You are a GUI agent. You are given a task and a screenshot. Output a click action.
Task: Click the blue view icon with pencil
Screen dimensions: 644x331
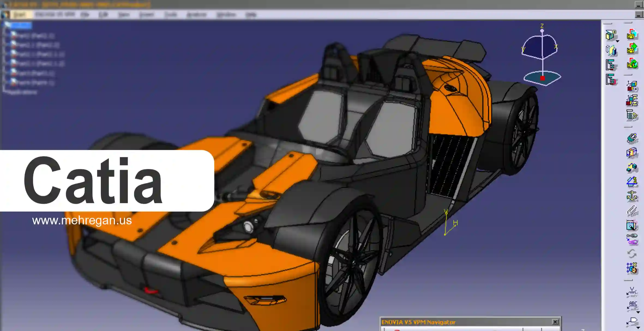pyautogui.click(x=632, y=226)
